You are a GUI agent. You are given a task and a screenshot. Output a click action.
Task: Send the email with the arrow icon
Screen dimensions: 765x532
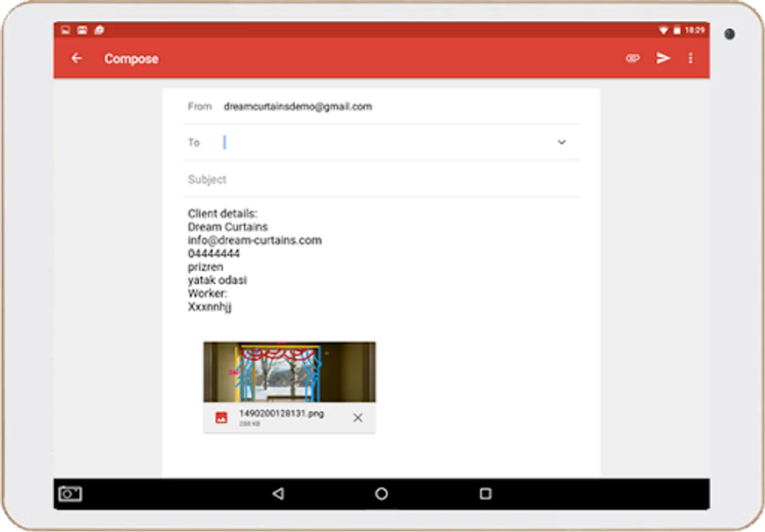pos(663,58)
